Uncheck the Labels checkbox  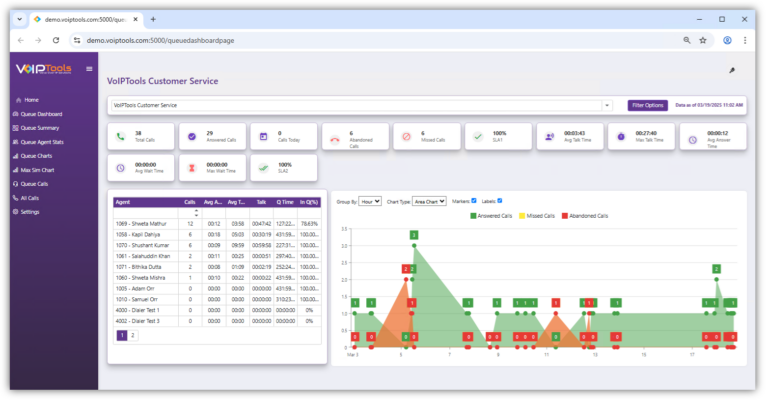(500, 201)
